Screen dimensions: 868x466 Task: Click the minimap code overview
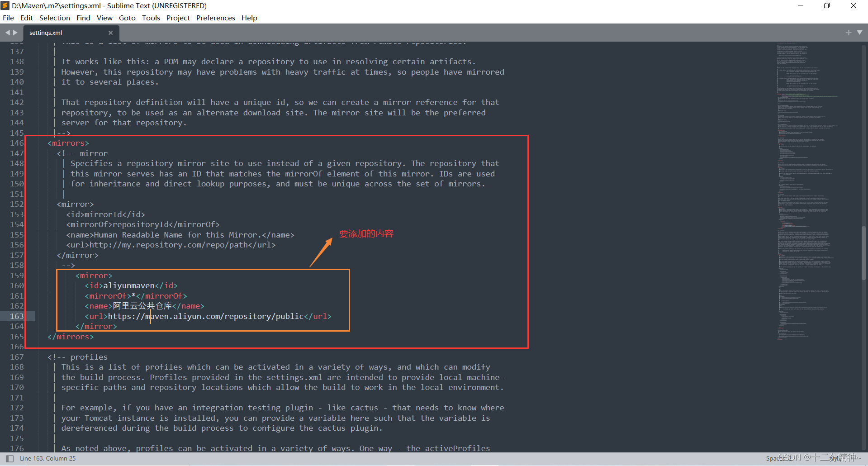[x=807, y=192]
